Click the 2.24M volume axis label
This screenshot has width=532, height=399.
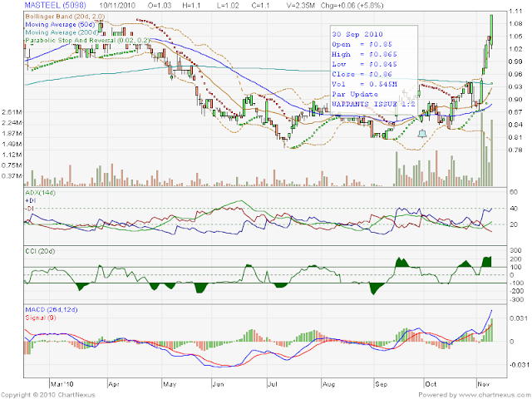point(12,122)
